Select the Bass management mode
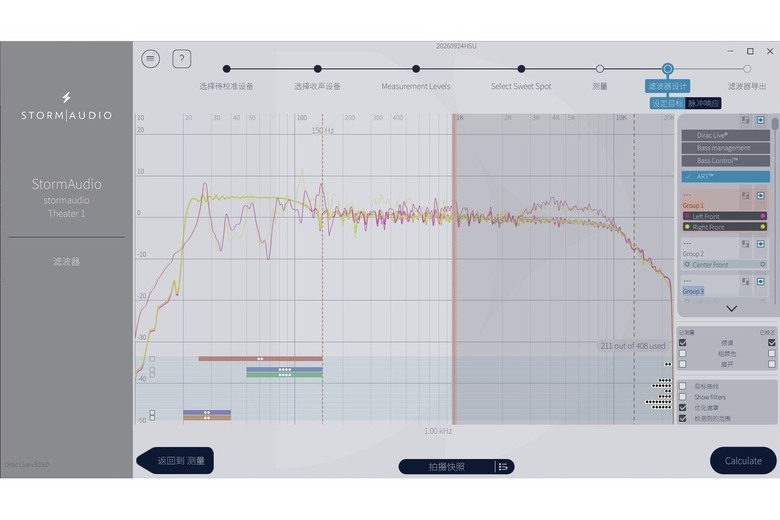 725,148
